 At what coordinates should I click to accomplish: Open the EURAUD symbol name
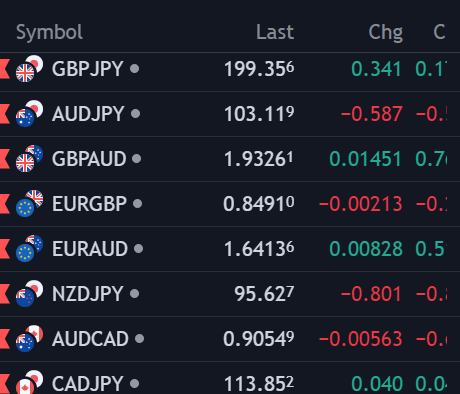tap(90, 249)
